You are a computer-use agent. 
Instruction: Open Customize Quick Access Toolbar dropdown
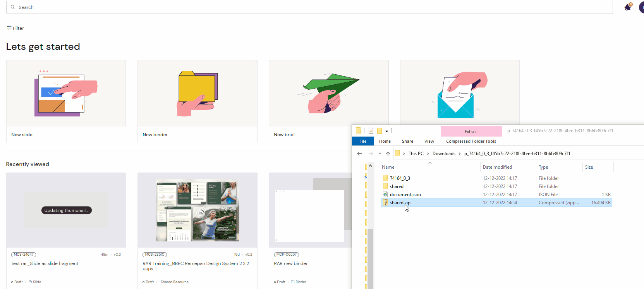pos(386,131)
